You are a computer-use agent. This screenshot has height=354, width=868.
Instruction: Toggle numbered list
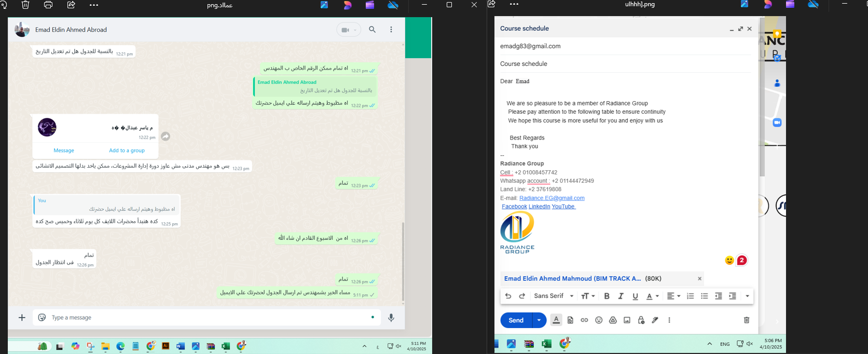pos(690,296)
